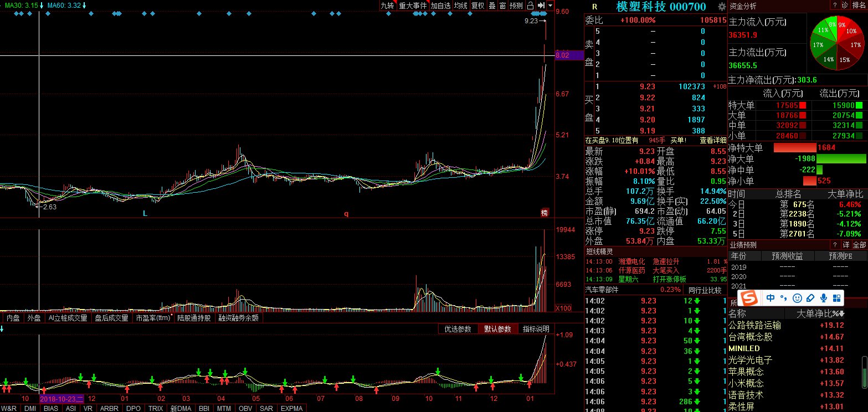Expand the chart toolbar dropdown arrow

tap(550, 6)
